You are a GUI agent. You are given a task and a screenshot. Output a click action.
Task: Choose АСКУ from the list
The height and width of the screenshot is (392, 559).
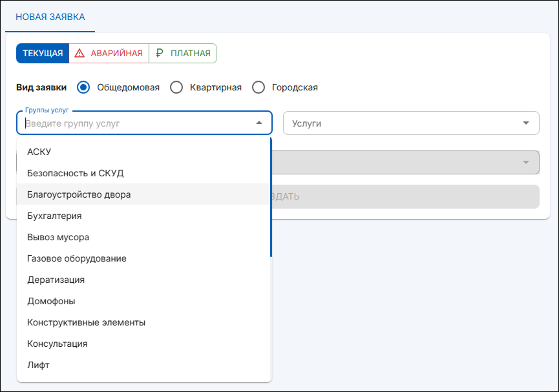coord(39,152)
